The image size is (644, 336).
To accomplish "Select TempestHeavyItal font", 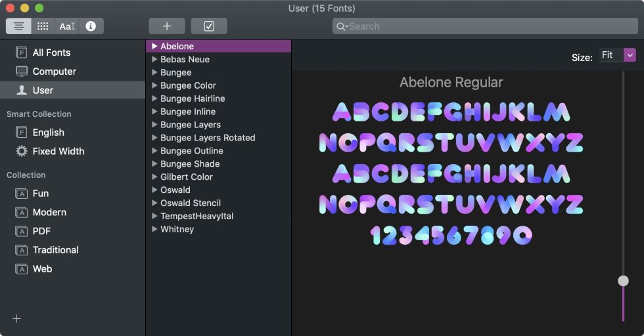I will tap(196, 216).
